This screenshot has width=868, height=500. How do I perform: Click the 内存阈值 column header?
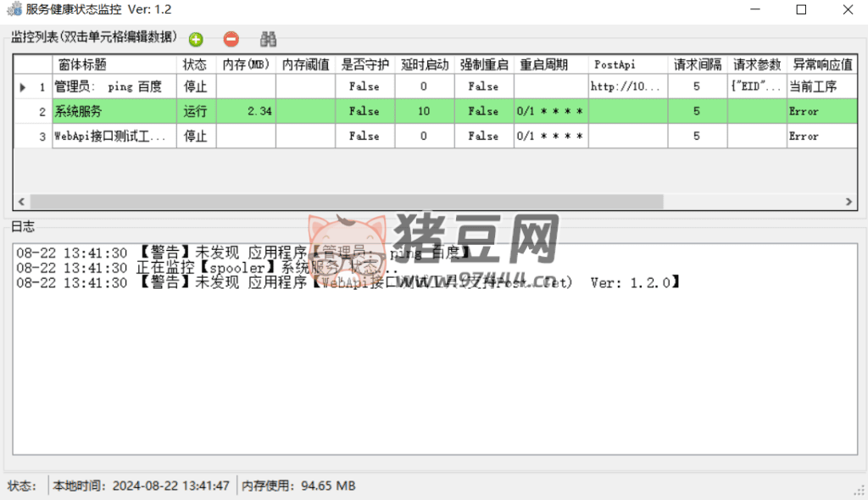305,64
